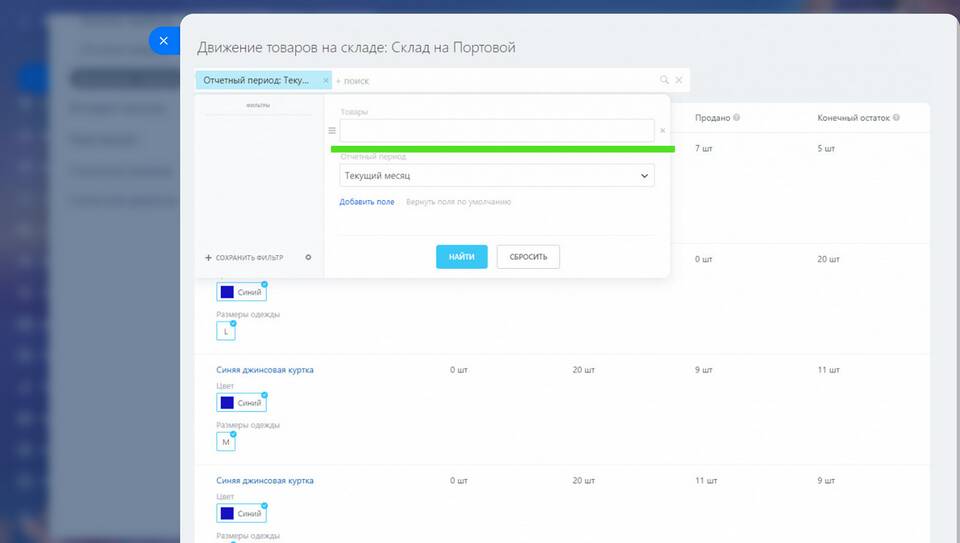Click help icon next to 'Продано'
This screenshot has height=543, width=960.
pos(736,118)
